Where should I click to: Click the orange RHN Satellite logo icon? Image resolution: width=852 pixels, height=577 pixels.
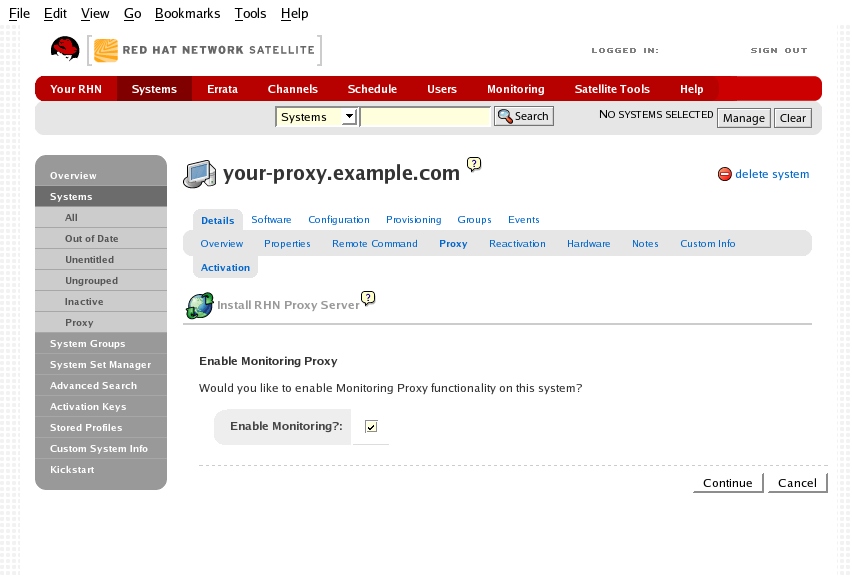(106, 51)
